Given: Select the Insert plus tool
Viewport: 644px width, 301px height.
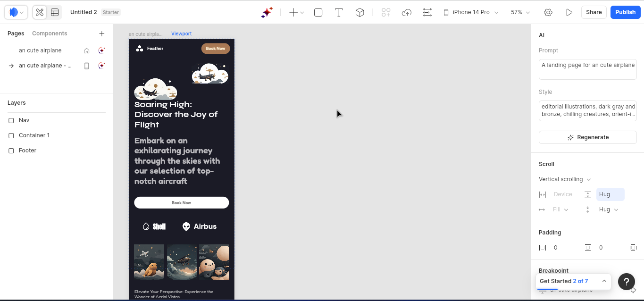Looking at the screenshot, I should (293, 13).
